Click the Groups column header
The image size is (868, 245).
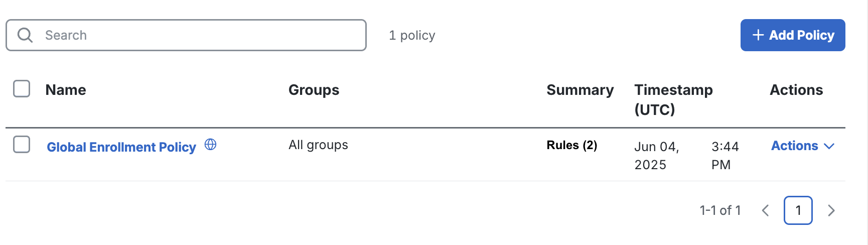pyautogui.click(x=314, y=90)
